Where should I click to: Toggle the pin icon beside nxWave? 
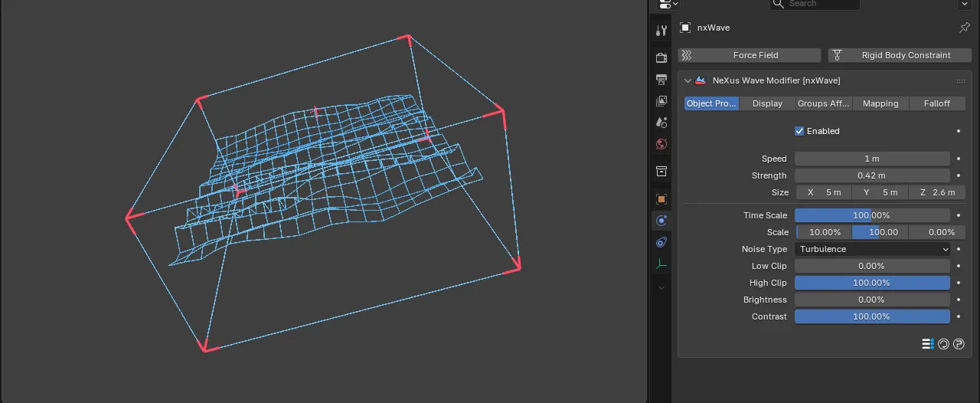click(964, 28)
